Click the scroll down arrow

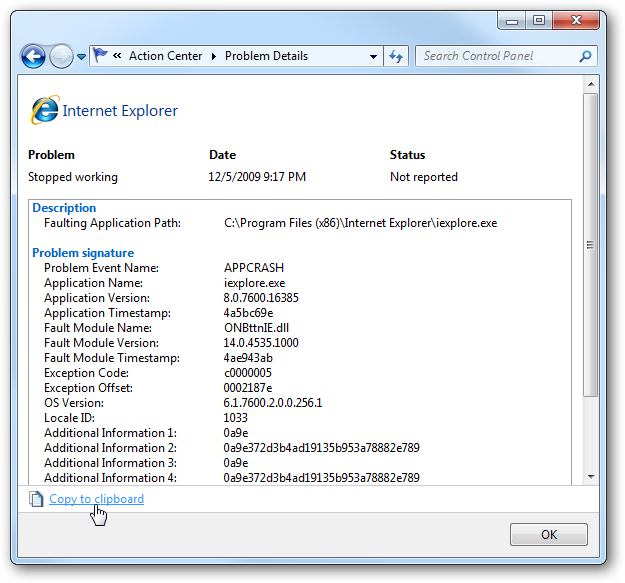591,477
